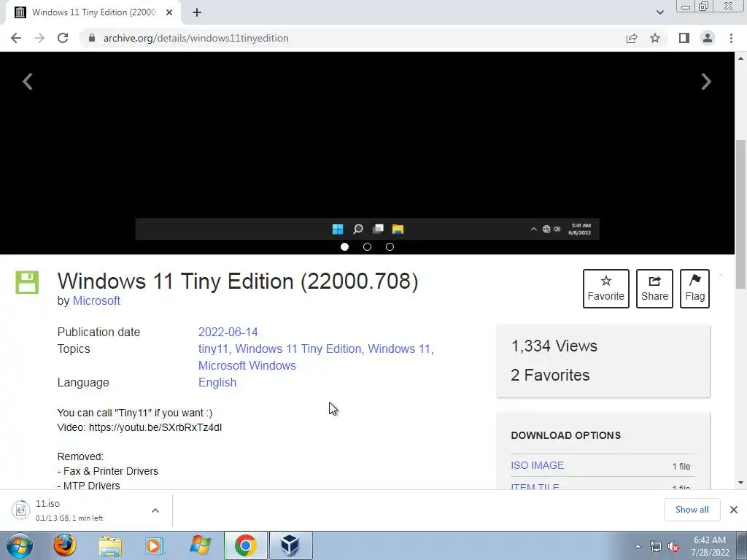Click the muted volume tray icon
Image resolution: width=747 pixels, height=560 pixels.
673,547
